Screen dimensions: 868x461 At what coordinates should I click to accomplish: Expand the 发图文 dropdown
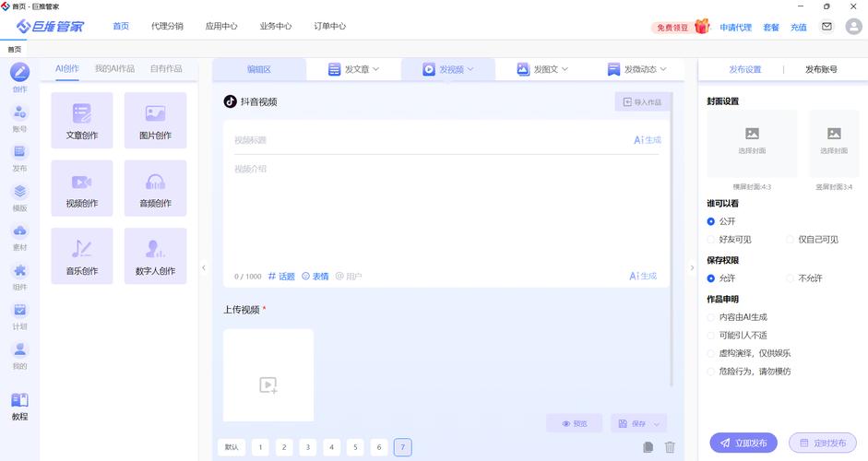tap(541, 69)
